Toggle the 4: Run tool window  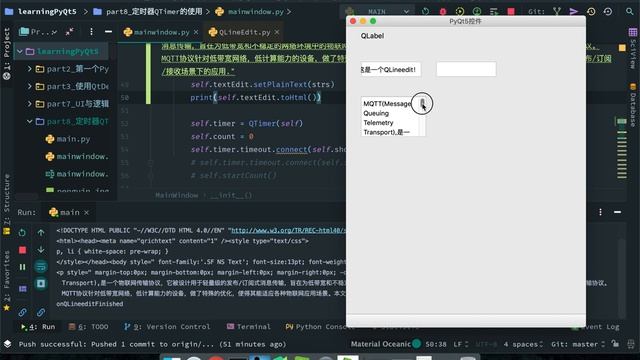[x=38, y=327]
